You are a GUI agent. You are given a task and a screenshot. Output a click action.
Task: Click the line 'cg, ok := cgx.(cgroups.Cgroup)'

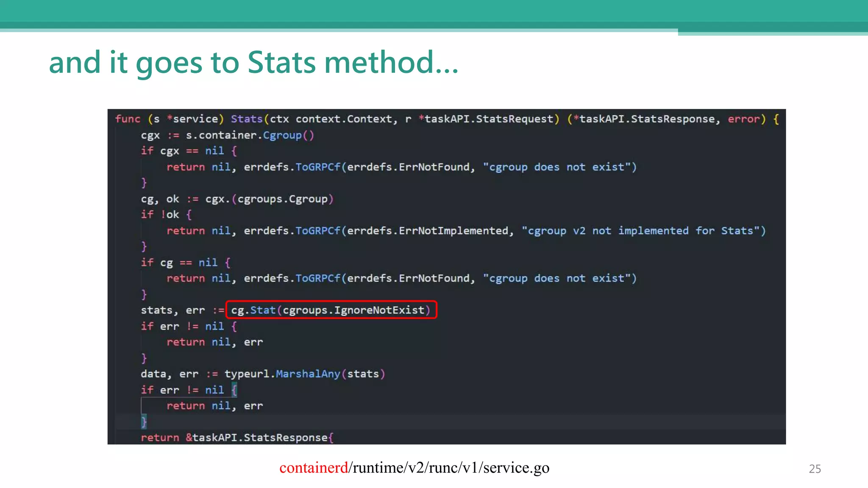click(237, 199)
